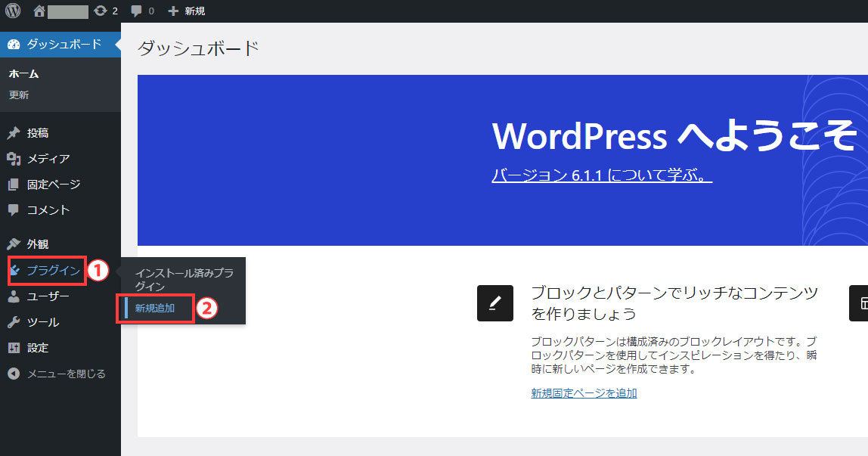Open コメント in the sidebar
The height and width of the screenshot is (456, 868).
(x=48, y=210)
